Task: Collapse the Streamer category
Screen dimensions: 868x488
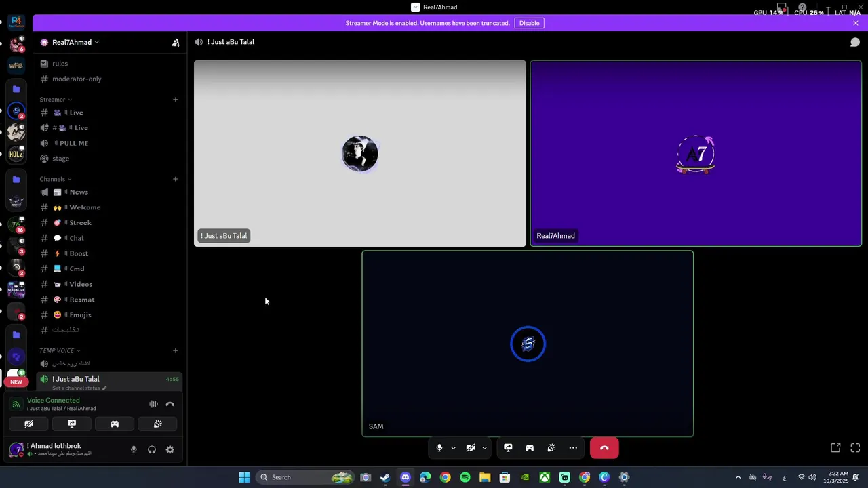Action: 56,100
